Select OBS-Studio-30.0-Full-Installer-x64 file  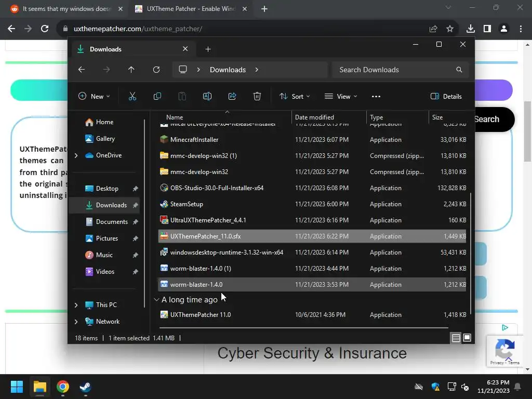(312, 188)
